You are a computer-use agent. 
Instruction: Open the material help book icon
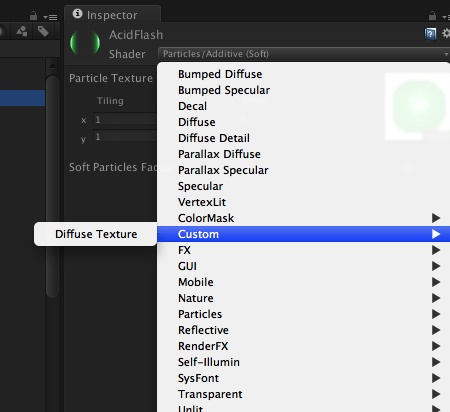click(x=430, y=34)
